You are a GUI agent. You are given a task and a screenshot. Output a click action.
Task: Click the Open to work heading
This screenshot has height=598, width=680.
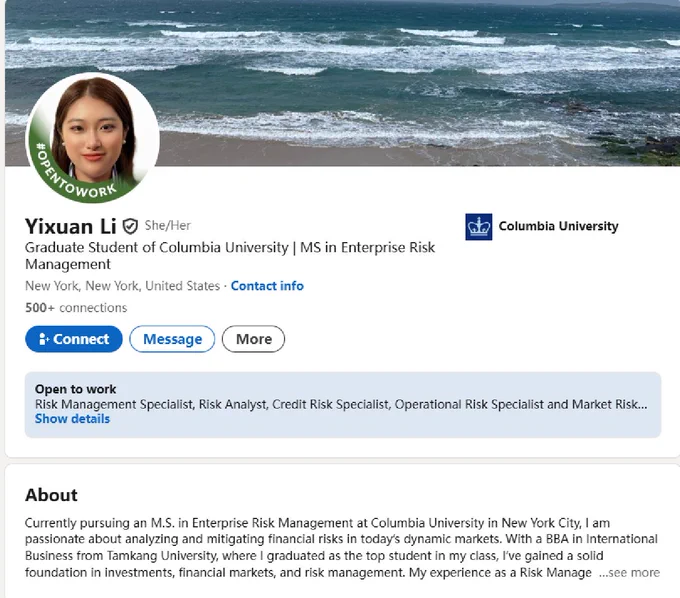click(75, 389)
